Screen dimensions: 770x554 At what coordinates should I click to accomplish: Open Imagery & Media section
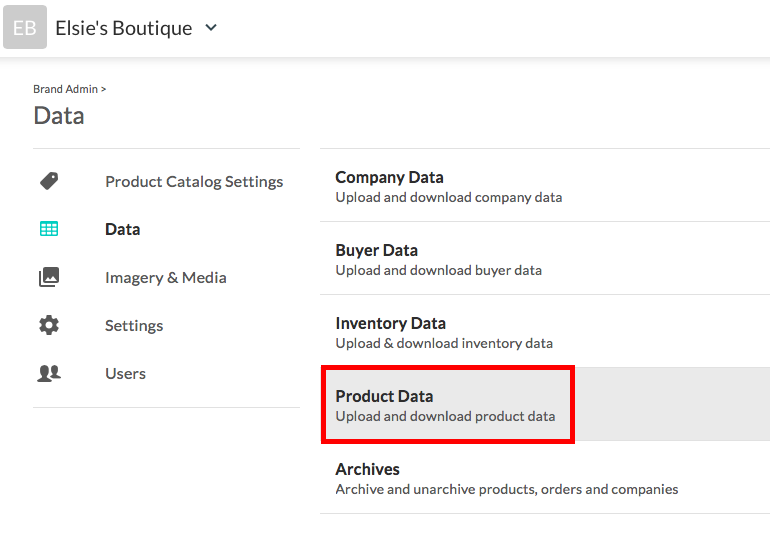point(166,277)
